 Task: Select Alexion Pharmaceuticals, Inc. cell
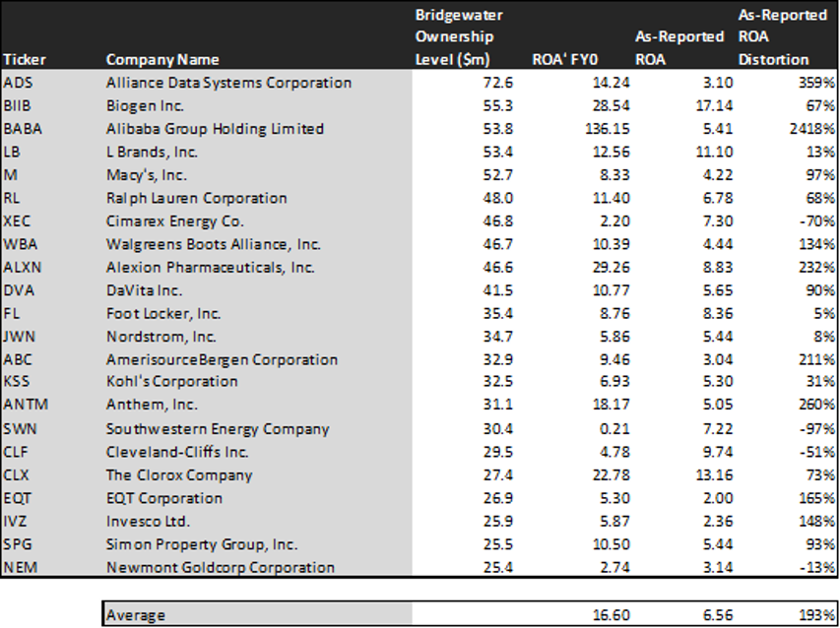click(210, 267)
